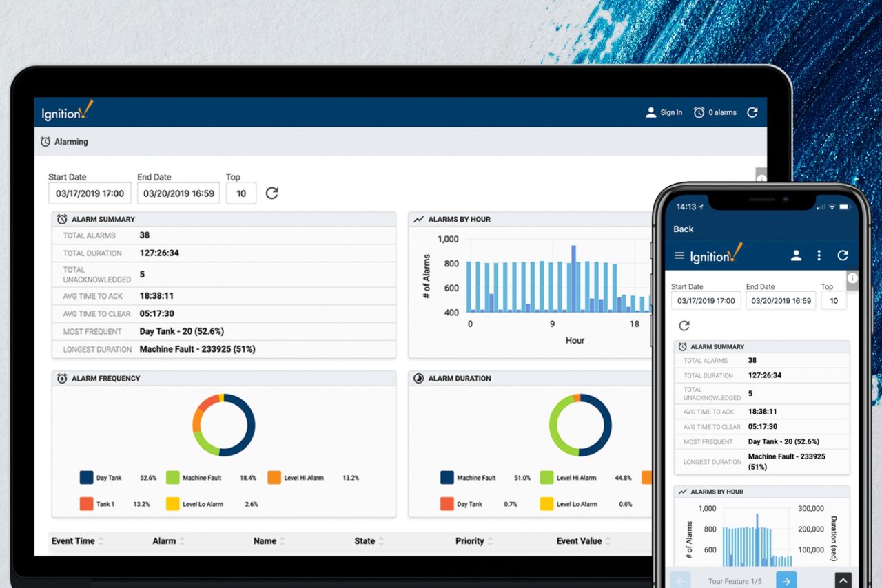Tap the user profile icon on phone header
882x588 pixels.
pyautogui.click(x=796, y=255)
